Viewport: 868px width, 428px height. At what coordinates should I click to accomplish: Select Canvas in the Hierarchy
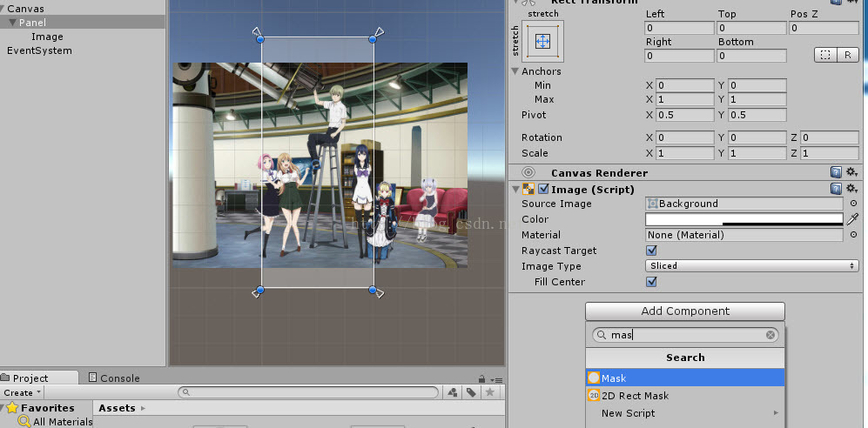click(25, 9)
